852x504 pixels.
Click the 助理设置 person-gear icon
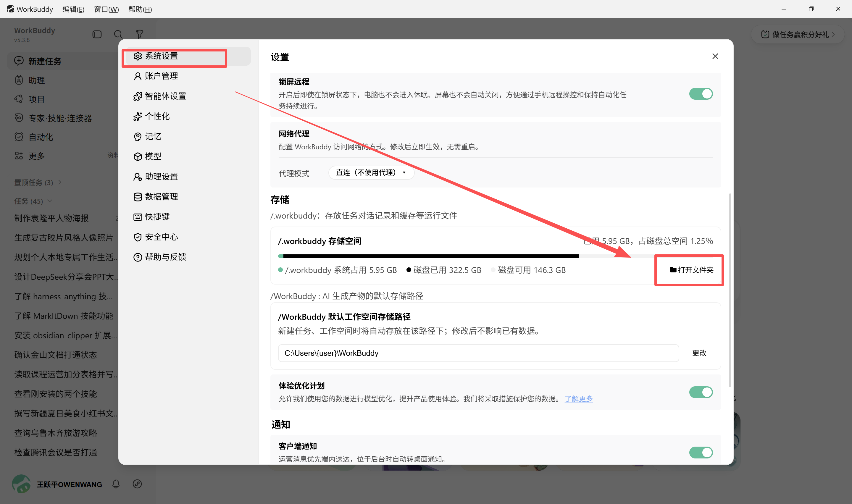138,177
